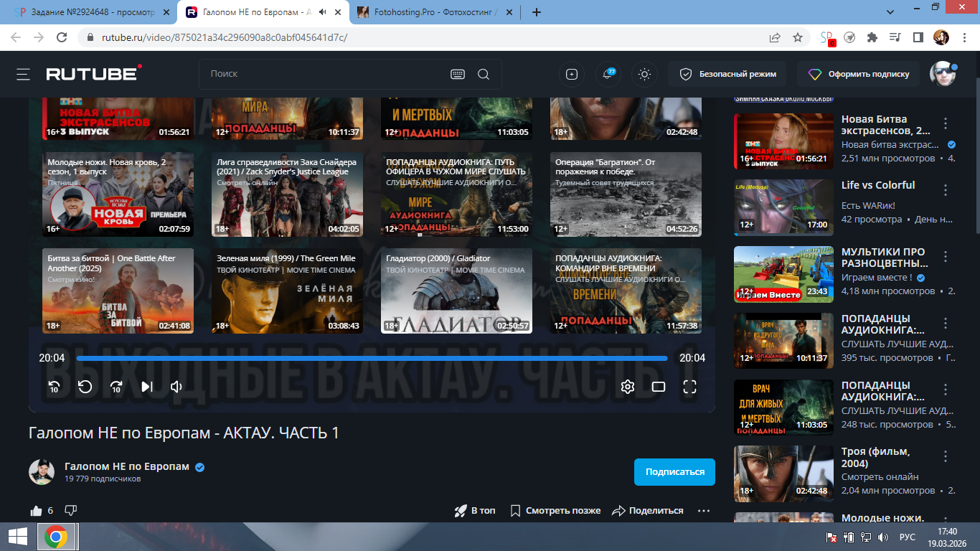Click the video progress bar

(372, 358)
